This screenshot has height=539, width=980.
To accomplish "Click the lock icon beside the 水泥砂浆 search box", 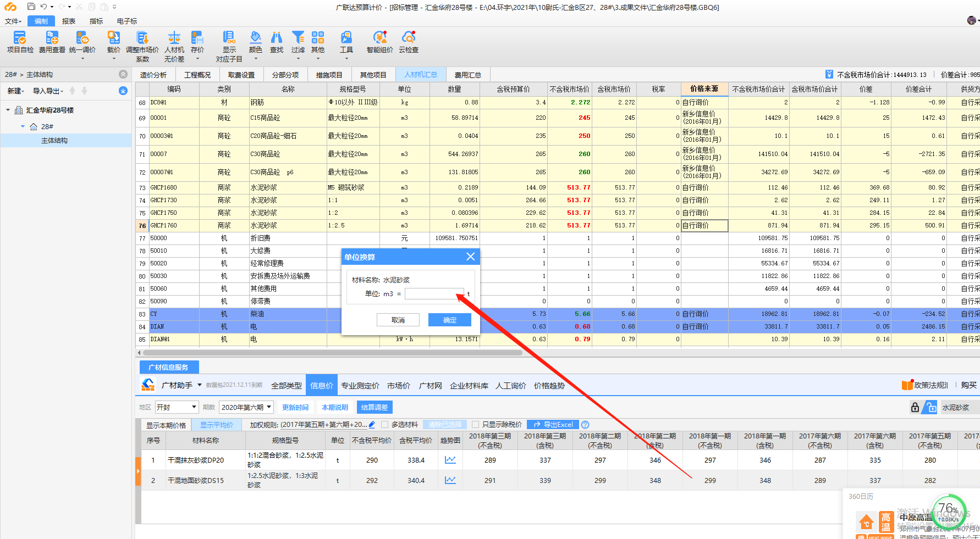I will tap(915, 407).
